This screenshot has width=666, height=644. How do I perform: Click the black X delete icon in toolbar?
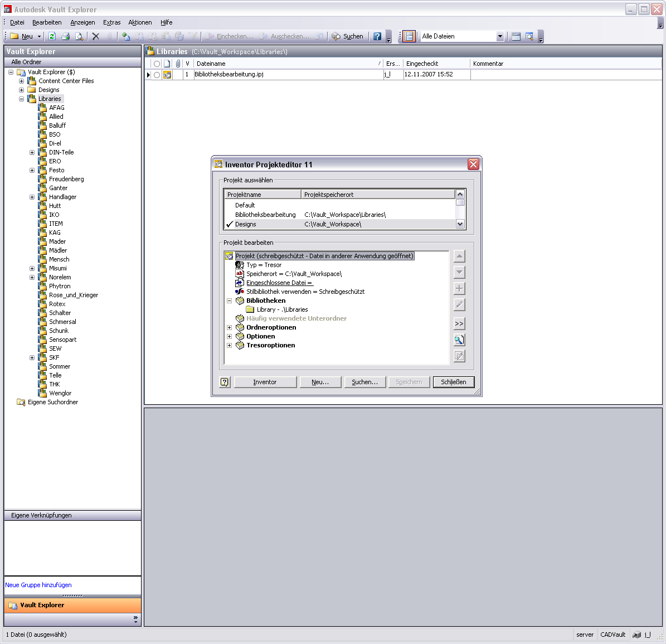tap(95, 37)
